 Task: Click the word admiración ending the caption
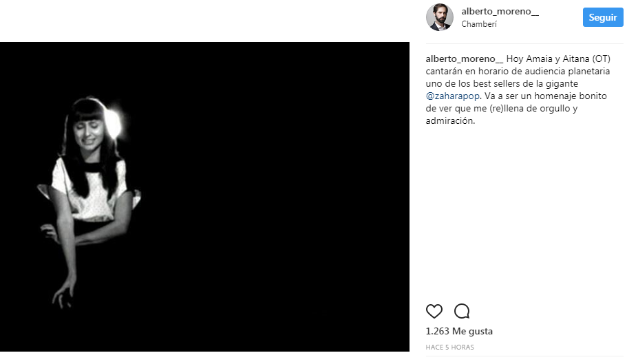click(451, 121)
